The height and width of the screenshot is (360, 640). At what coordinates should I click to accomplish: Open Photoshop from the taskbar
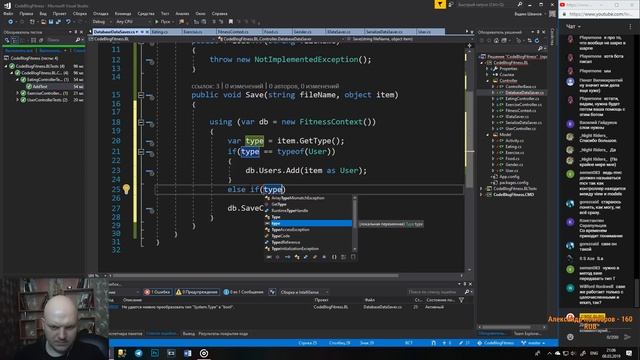pos(155,353)
